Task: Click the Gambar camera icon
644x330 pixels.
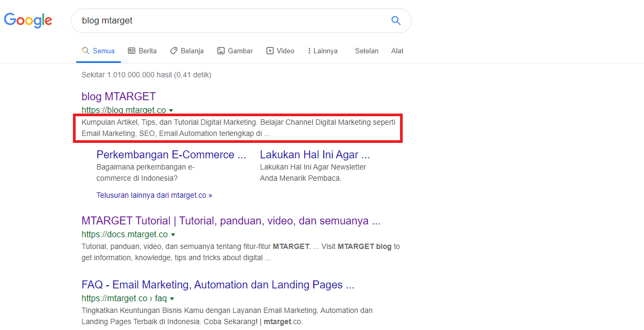Action: pyautogui.click(x=220, y=51)
